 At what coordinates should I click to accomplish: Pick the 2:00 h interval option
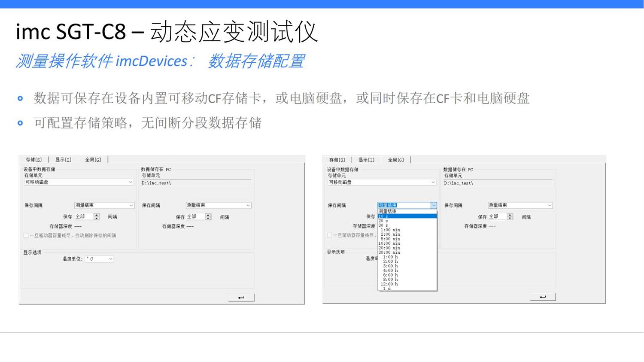click(x=407, y=261)
